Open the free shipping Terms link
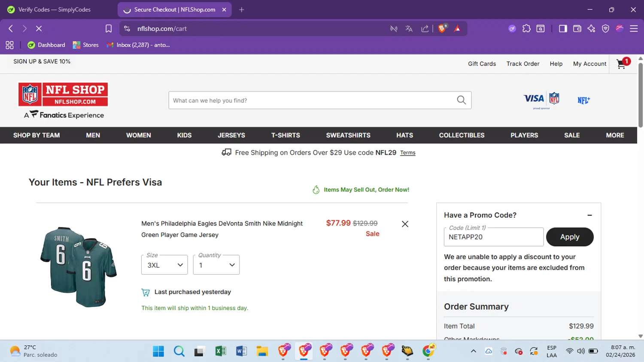This screenshot has width=644, height=362. [x=407, y=153]
